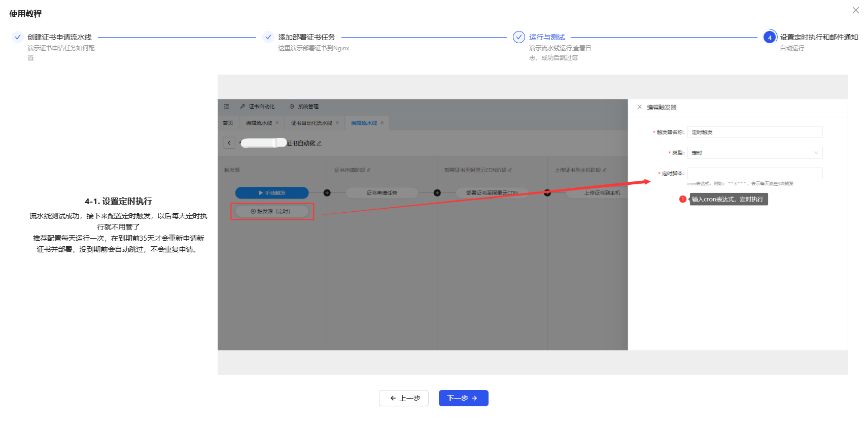Switch to the 首页 tab
Screen dimensions: 868x424
point(228,123)
